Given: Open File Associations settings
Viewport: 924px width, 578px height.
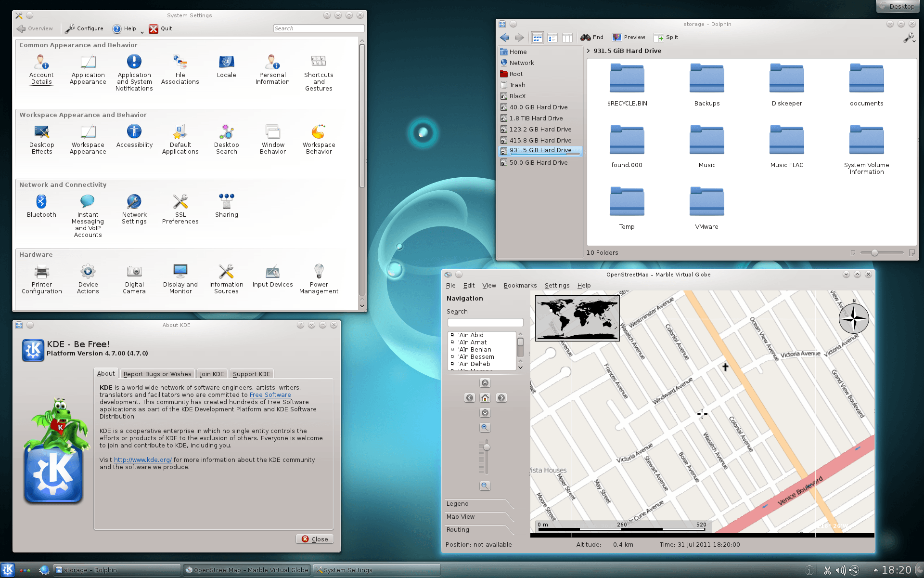Looking at the screenshot, I should coord(180,69).
